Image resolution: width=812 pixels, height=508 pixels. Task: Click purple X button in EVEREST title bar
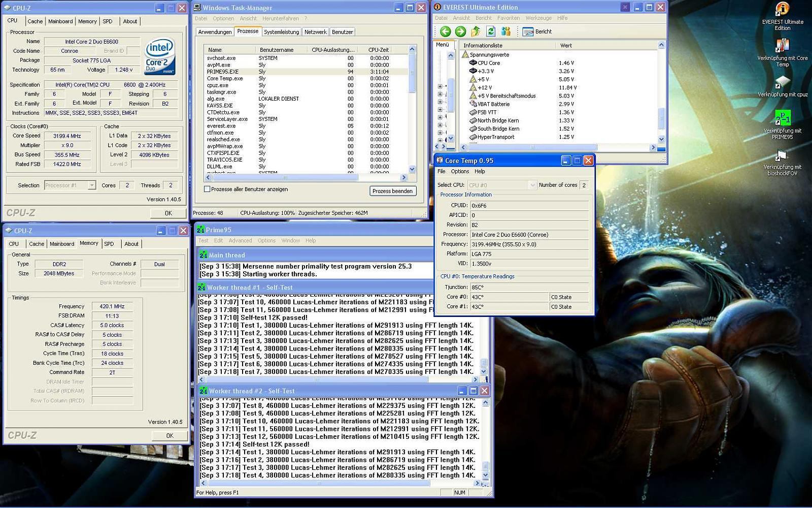625,7
